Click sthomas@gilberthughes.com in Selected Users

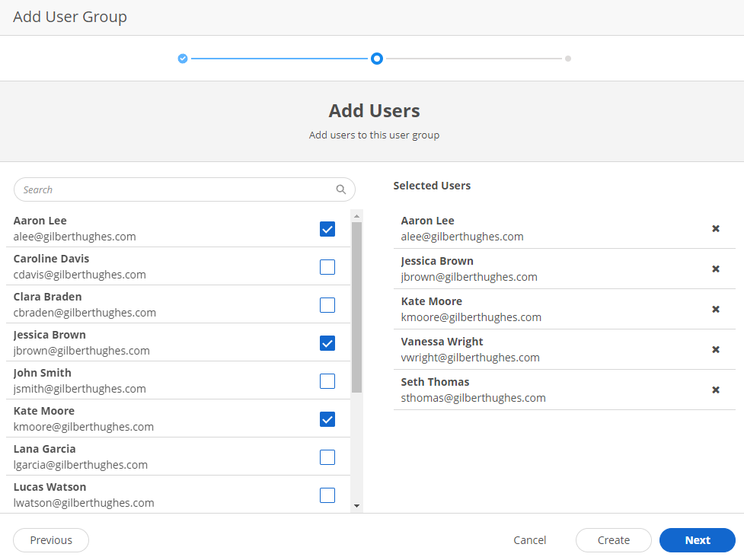pos(473,398)
